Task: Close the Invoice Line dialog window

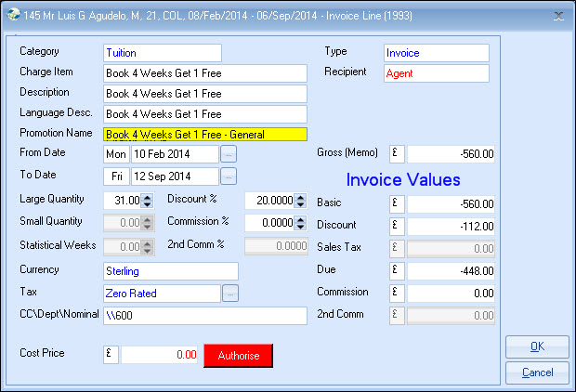Action: coord(558,16)
